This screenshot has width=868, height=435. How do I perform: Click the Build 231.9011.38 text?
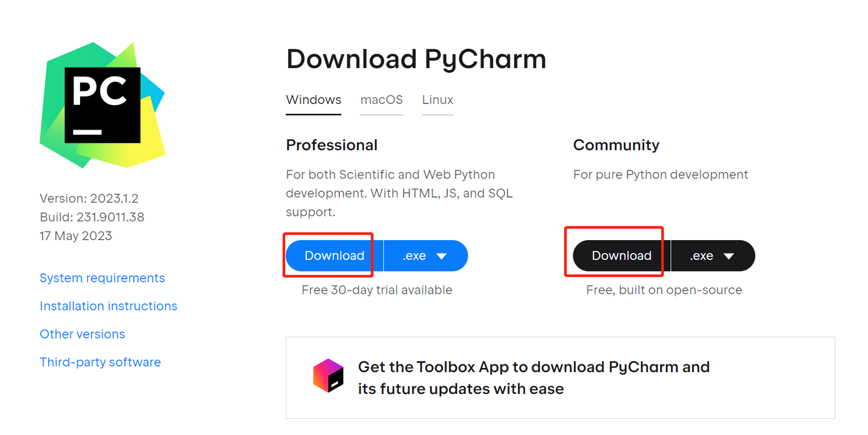pyautogui.click(x=92, y=217)
